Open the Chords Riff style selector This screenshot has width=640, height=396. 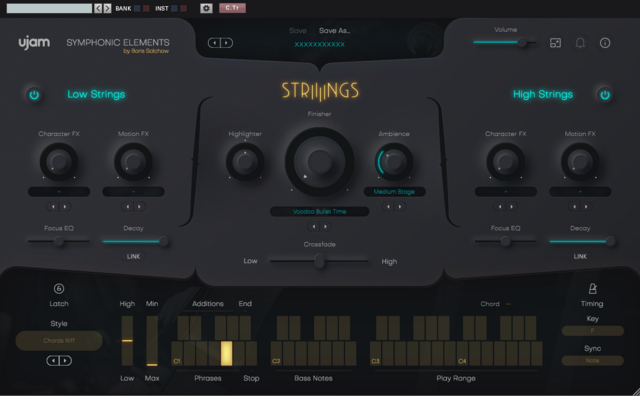tap(59, 340)
